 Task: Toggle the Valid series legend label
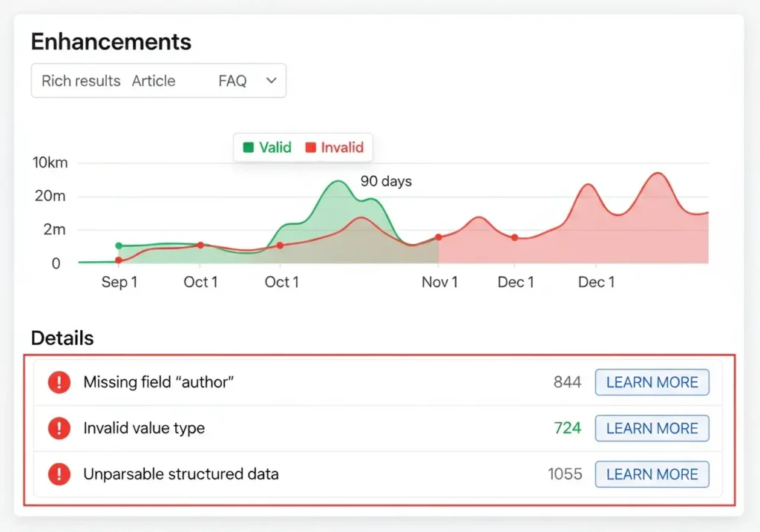[275, 148]
